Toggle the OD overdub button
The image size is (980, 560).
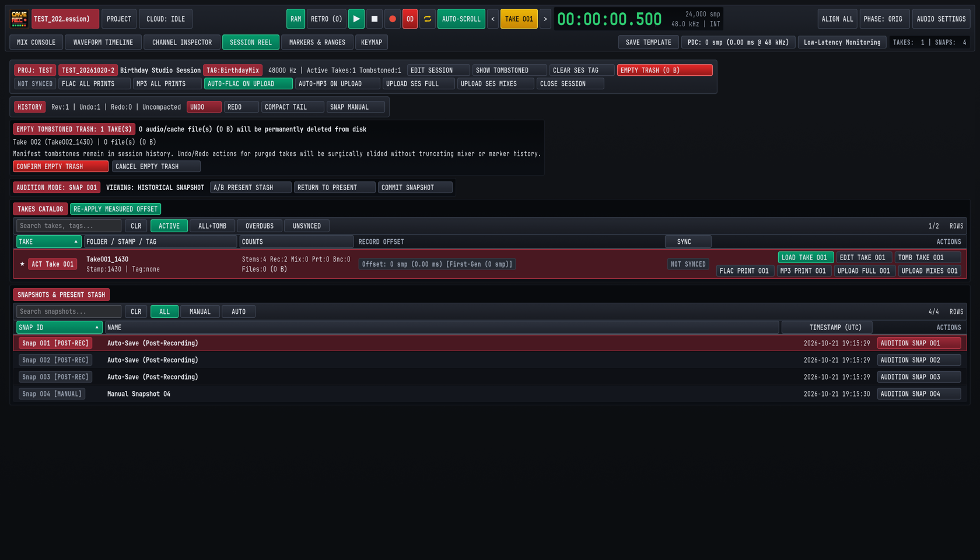(410, 19)
